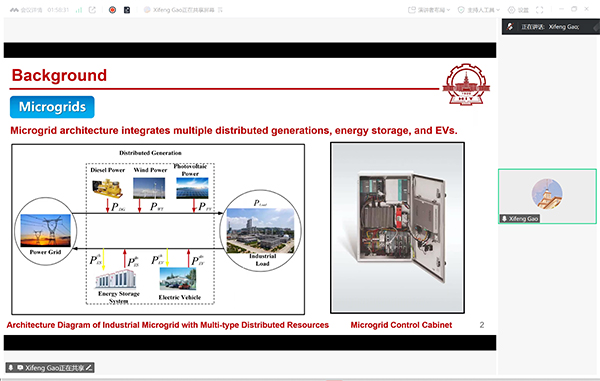600x381 pixels.
Task: Click the annotation pencil icon on sharing label
Action: tap(89, 368)
